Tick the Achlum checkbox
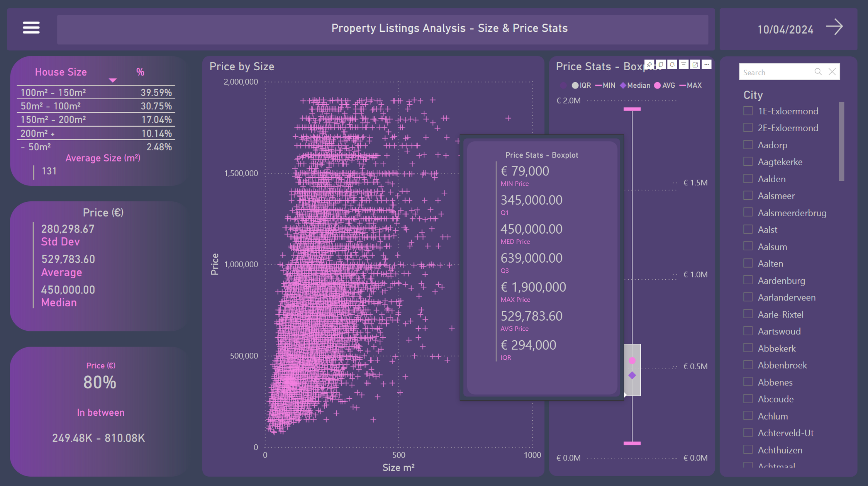 pyautogui.click(x=748, y=416)
